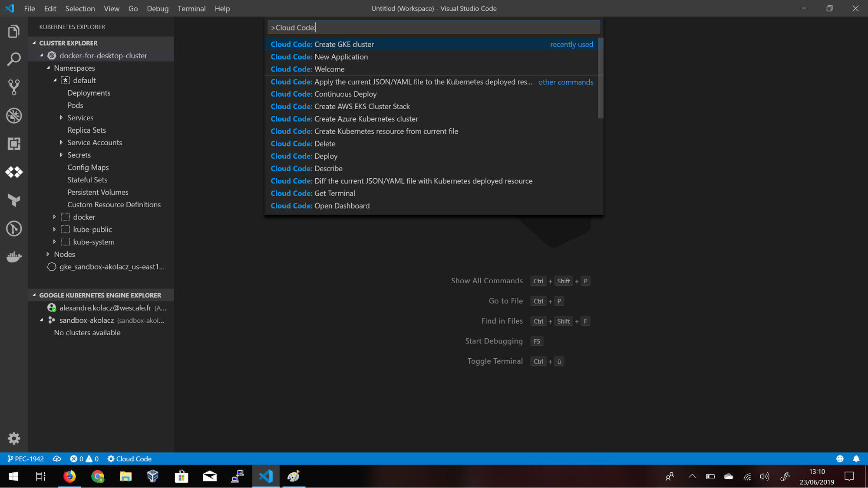Open the Debug view in activity bar
The height and width of the screenshot is (488, 868).
point(14,115)
